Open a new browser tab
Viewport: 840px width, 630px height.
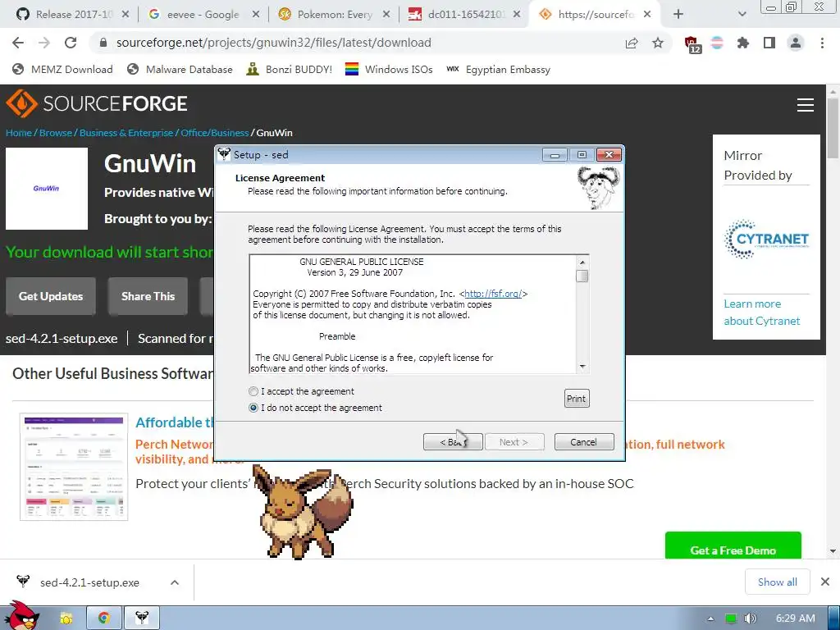pos(678,15)
